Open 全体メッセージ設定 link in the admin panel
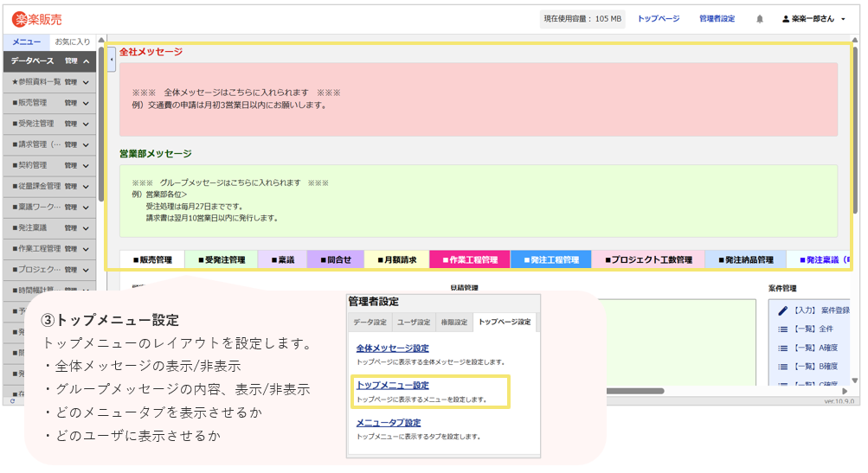868x473 pixels. coord(393,348)
